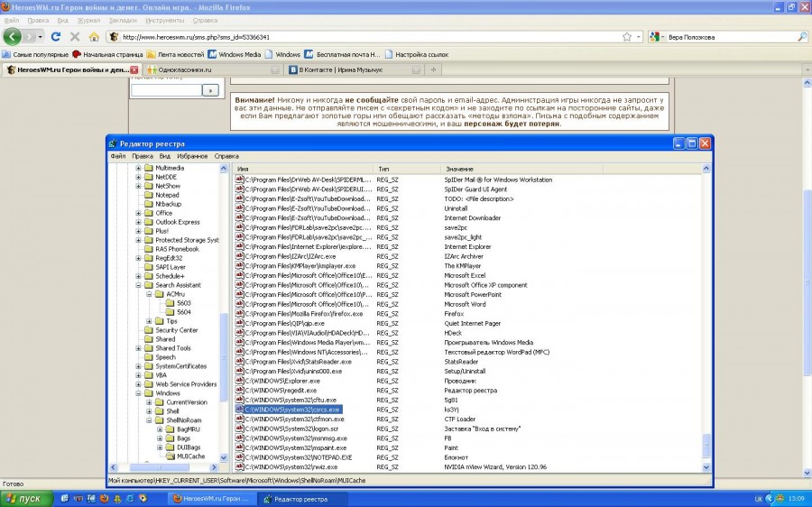This screenshot has height=507, width=812.
Task: Open the Firefox home page icon
Action: (94, 37)
